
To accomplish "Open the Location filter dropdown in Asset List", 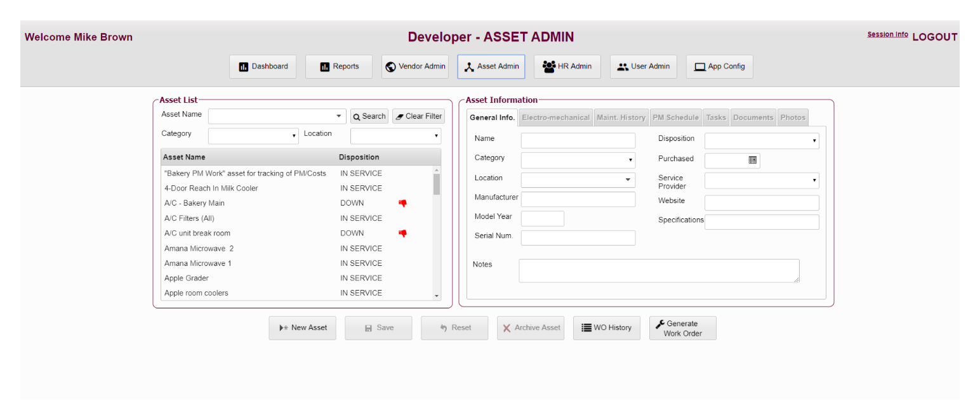I will coord(395,136).
